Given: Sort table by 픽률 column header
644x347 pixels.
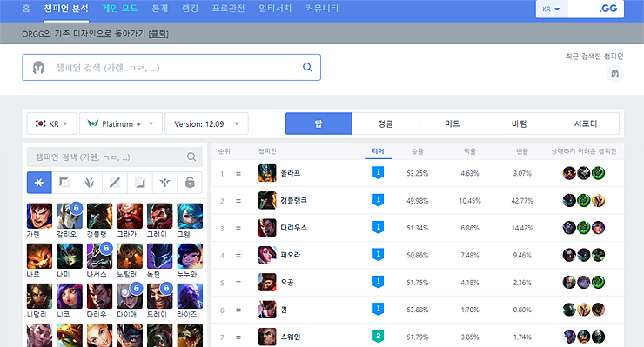Looking at the screenshot, I should pyautogui.click(x=470, y=151).
